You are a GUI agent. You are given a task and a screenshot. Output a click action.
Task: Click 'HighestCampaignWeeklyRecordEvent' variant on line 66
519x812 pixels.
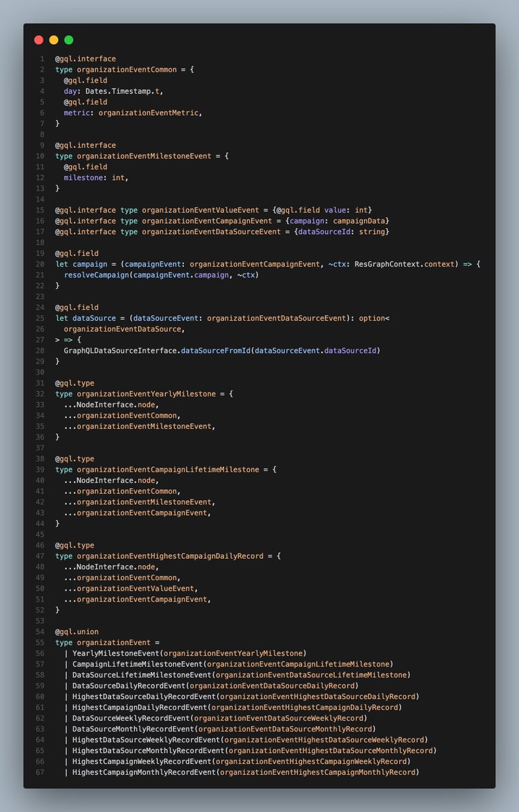pos(141,763)
